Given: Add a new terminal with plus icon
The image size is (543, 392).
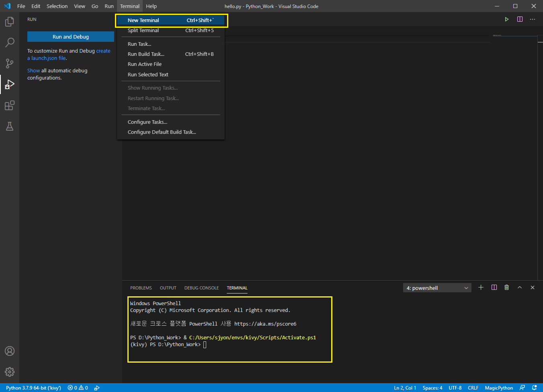Looking at the screenshot, I should (x=481, y=287).
